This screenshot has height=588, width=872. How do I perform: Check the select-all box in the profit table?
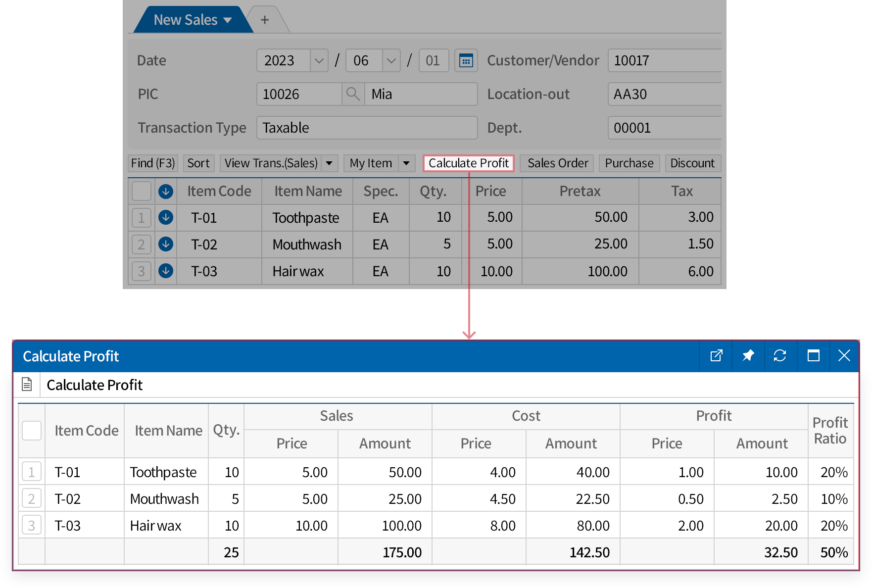tap(31, 431)
